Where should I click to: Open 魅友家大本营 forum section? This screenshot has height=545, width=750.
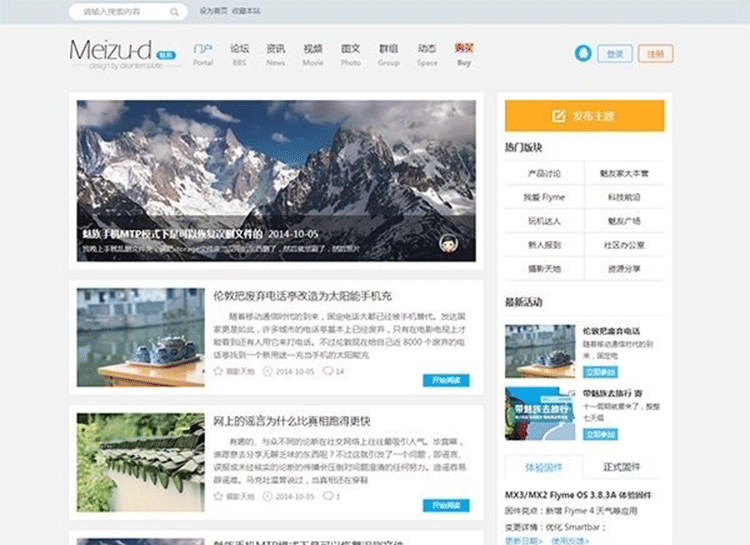[624, 173]
